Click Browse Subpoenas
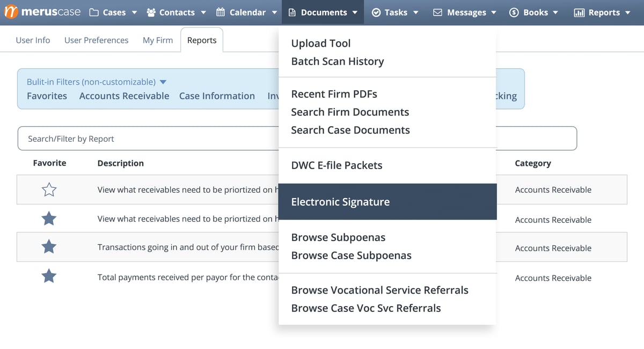Viewport: 644px width, 349px height. 338,237
